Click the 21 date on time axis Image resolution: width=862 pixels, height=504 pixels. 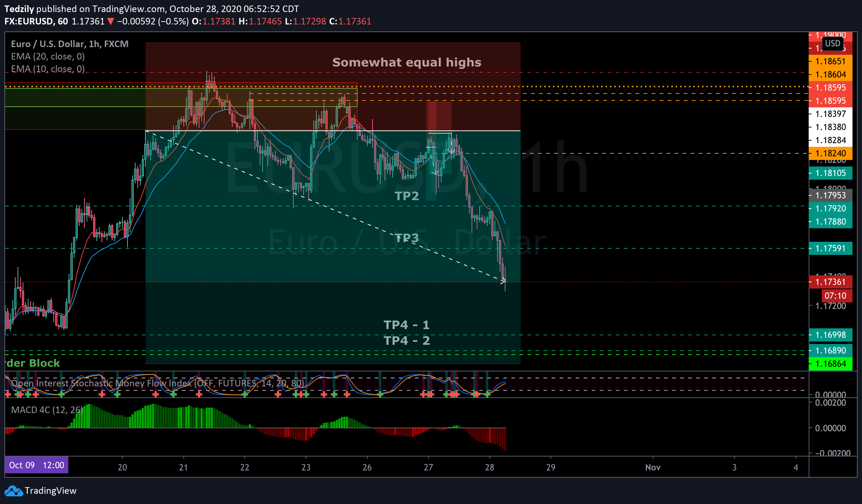(x=183, y=467)
